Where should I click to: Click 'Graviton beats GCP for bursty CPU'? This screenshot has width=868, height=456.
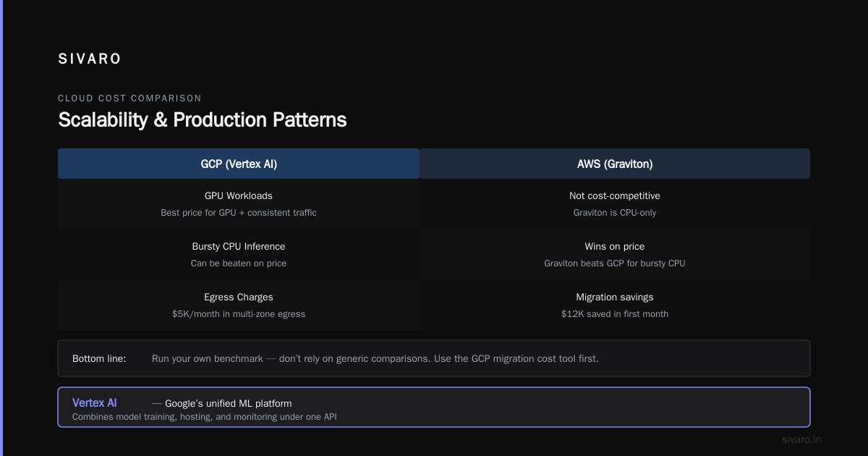click(x=615, y=263)
